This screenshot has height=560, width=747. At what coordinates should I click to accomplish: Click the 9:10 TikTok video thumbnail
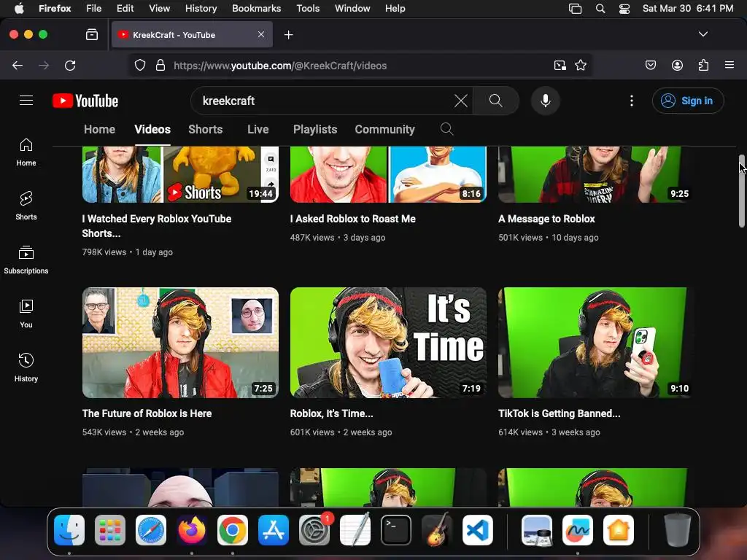point(595,343)
